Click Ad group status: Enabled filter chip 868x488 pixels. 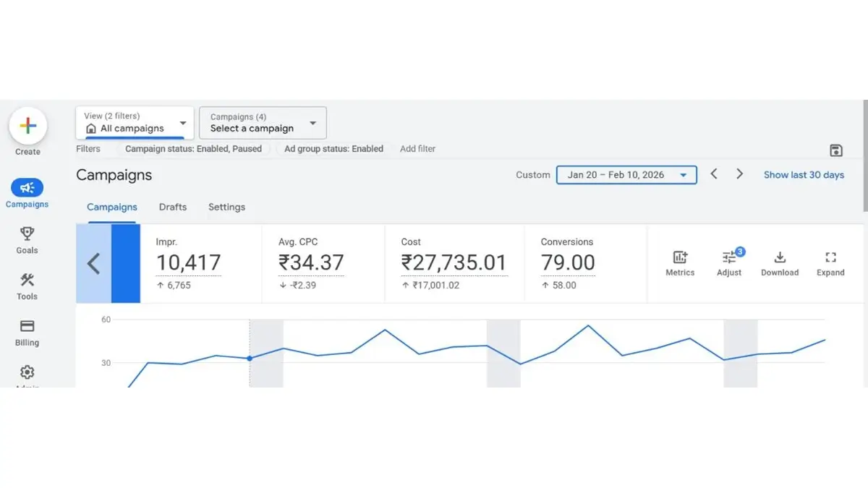click(333, 149)
